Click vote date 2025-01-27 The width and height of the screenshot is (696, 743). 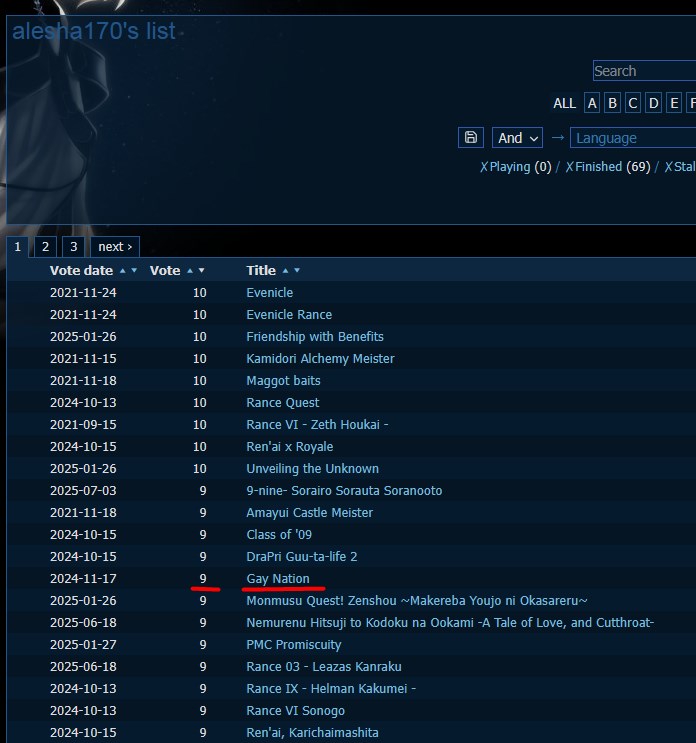point(83,644)
